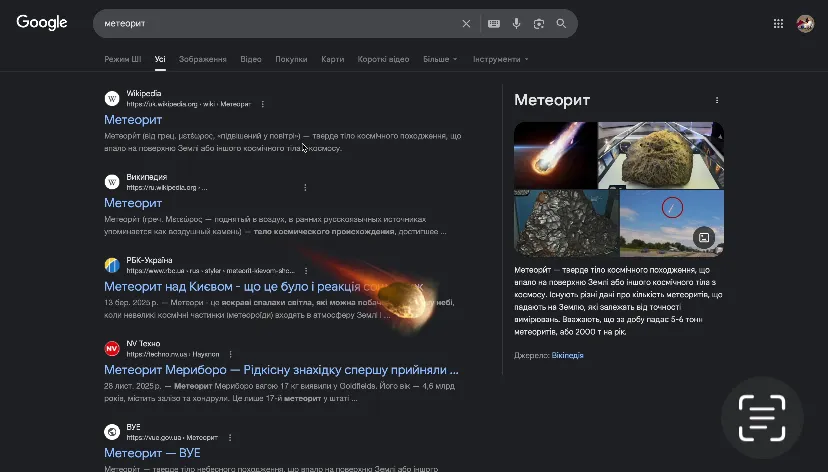Open the Короткі відео tab
This screenshot has width=828, height=472.
[383, 59]
